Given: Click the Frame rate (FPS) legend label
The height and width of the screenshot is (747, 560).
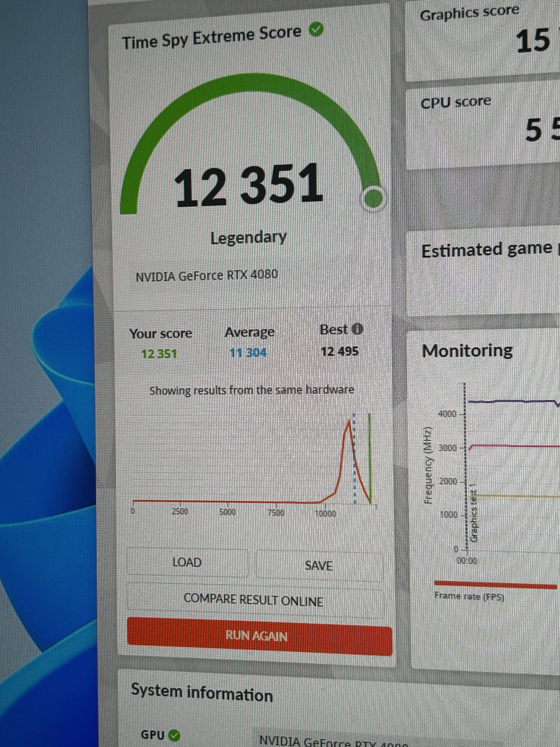Looking at the screenshot, I should click(x=469, y=596).
